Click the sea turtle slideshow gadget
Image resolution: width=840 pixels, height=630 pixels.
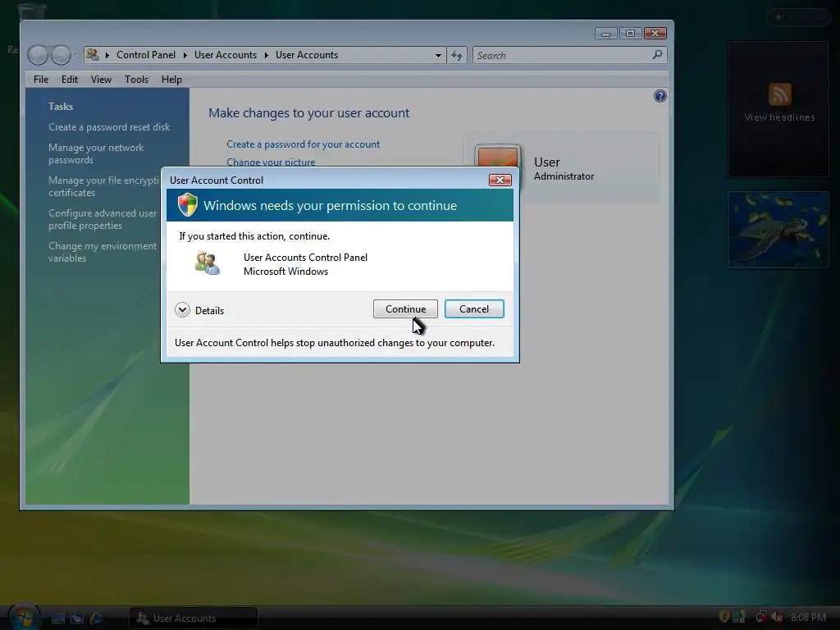click(778, 230)
